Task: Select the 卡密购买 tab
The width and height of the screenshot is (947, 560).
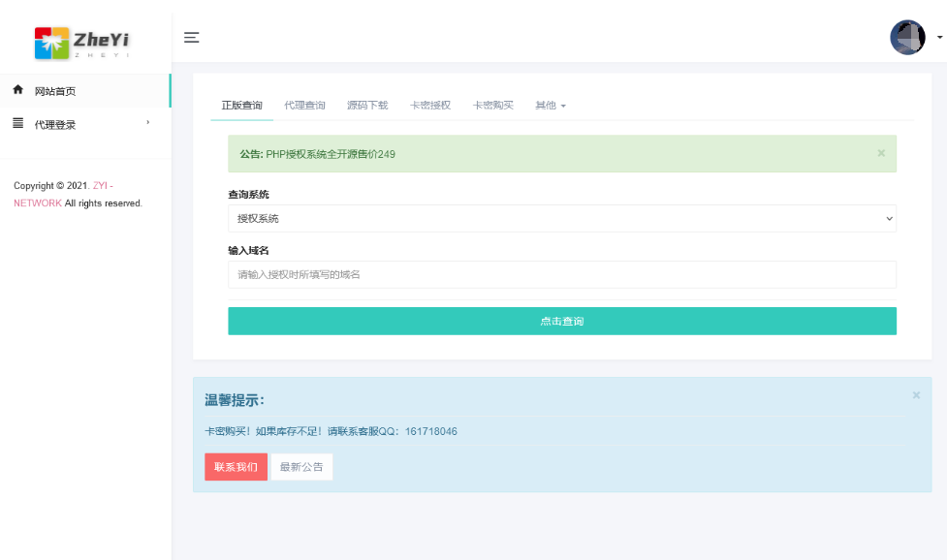Action: pos(493,105)
